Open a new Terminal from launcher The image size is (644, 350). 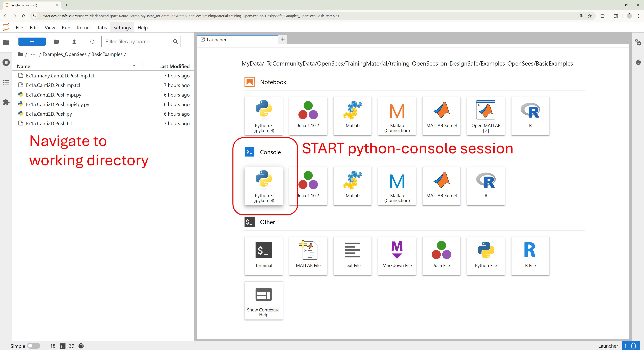click(x=263, y=256)
